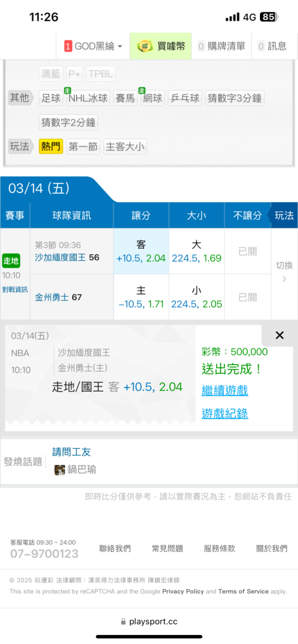Tap the 買噱幣 coin icon
The height and width of the screenshot is (644, 298).
145,46
